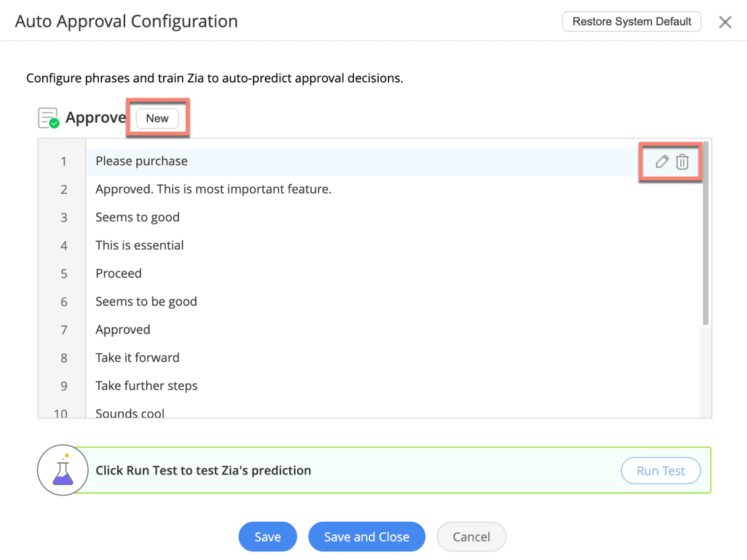The height and width of the screenshot is (560, 747).
Task: Select the "This is essential" phrase
Action: click(140, 246)
